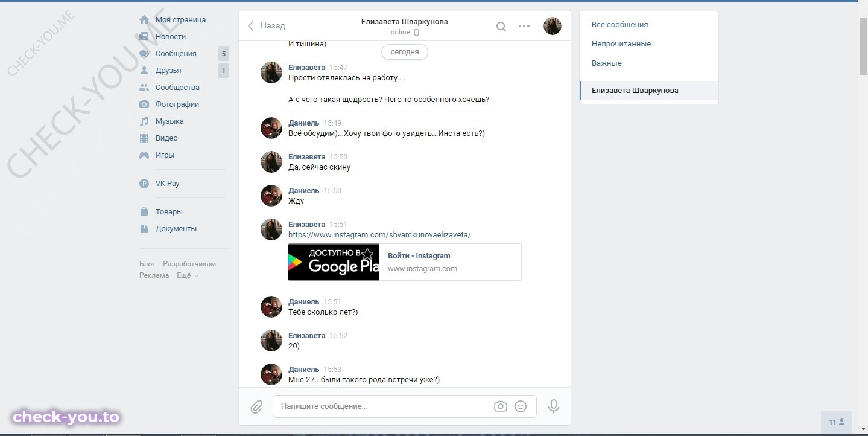This screenshot has height=436, width=868.
Task: Open the instagram.com/shvarckunovaelizaveta link
Action: pos(379,235)
